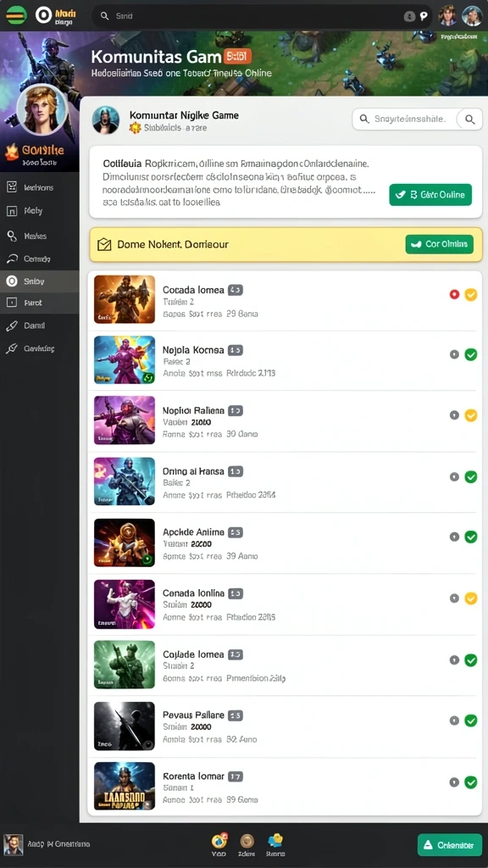
Task: Open the Cocada Iomea game thumbnail
Action: [x=125, y=299]
